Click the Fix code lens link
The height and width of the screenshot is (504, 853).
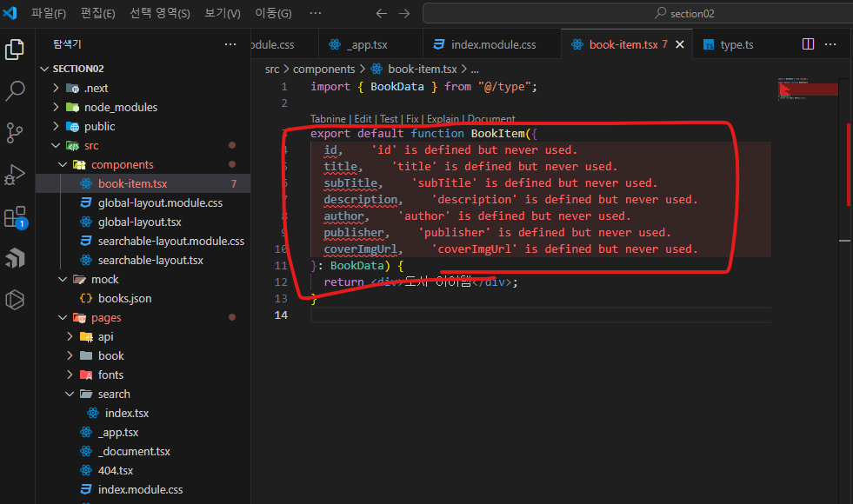[x=412, y=118]
